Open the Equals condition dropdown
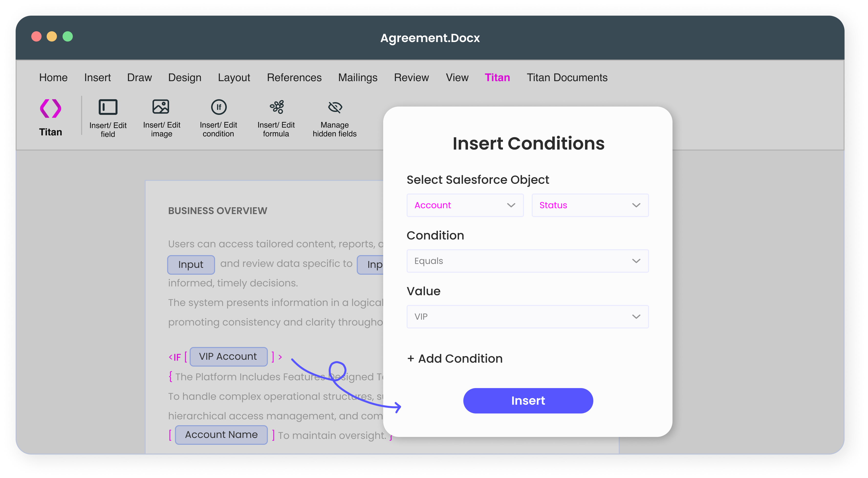The width and height of the screenshot is (868, 478). click(527, 261)
